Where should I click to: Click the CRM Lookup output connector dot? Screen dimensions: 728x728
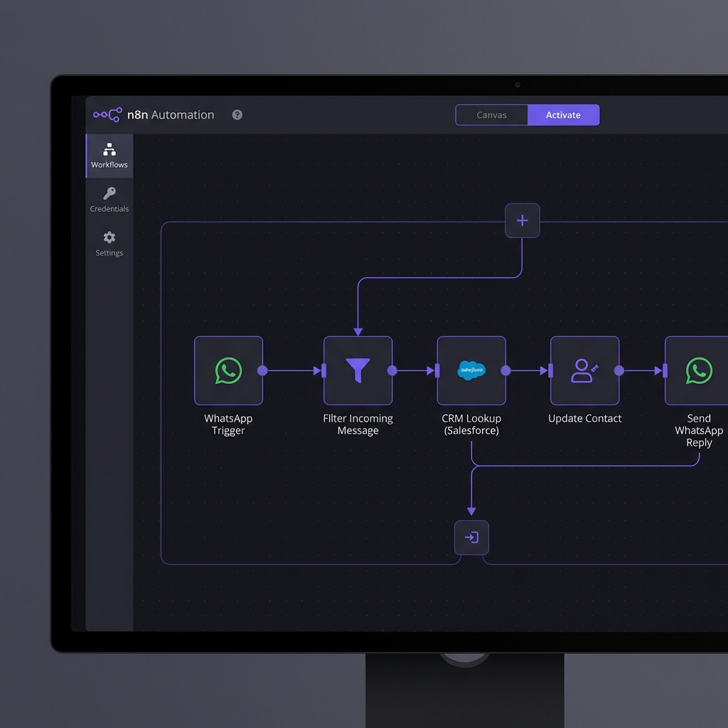pos(505,370)
